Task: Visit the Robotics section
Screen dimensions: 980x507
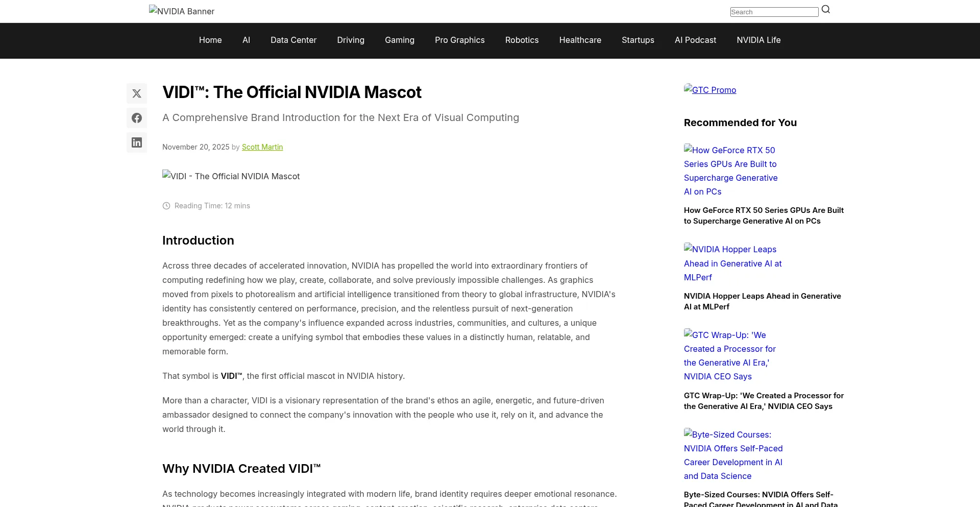Action: click(x=522, y=40)
